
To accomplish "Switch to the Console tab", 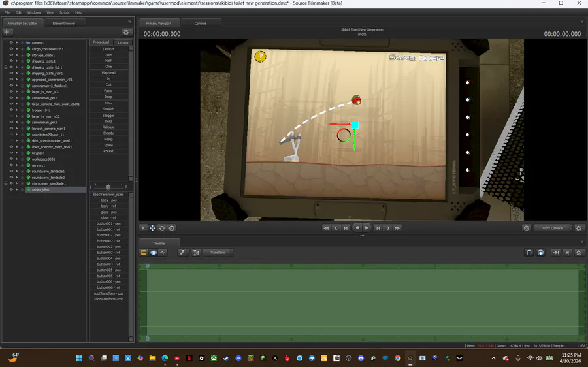I will [201, 24].
